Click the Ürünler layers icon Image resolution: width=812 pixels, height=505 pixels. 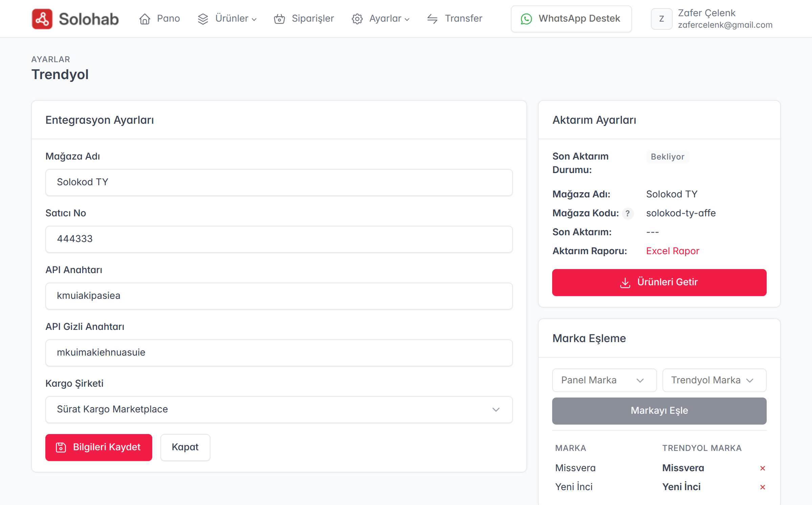203,19
